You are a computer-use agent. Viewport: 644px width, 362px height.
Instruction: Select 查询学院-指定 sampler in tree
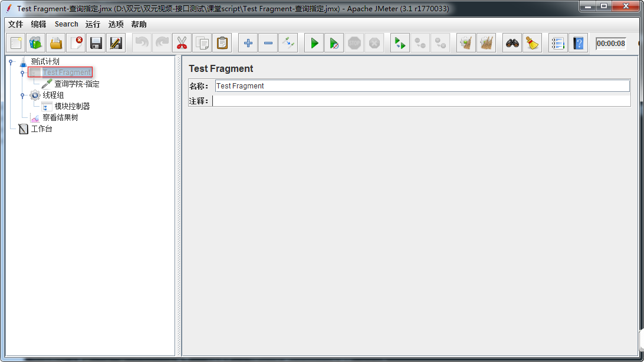point(77,84)
